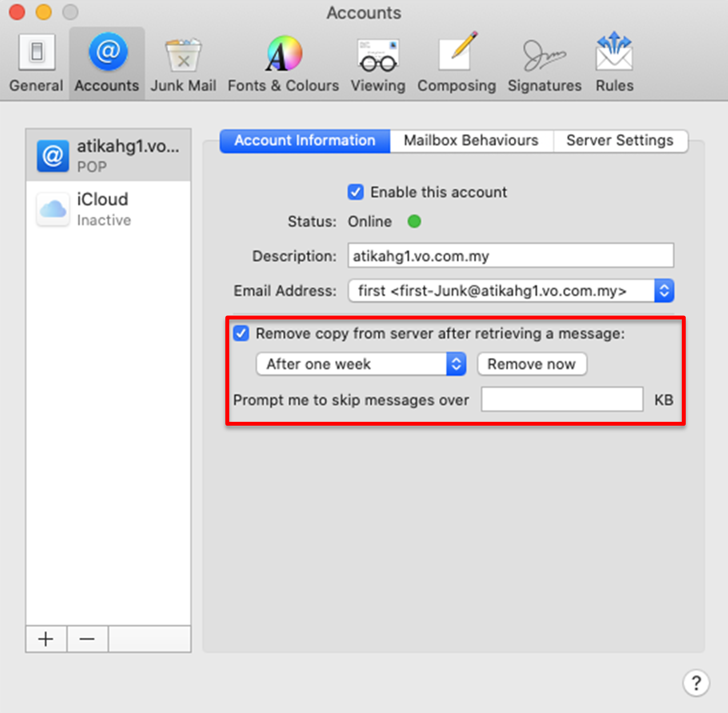Open the After one week dropdown

[x=361, y=364]
